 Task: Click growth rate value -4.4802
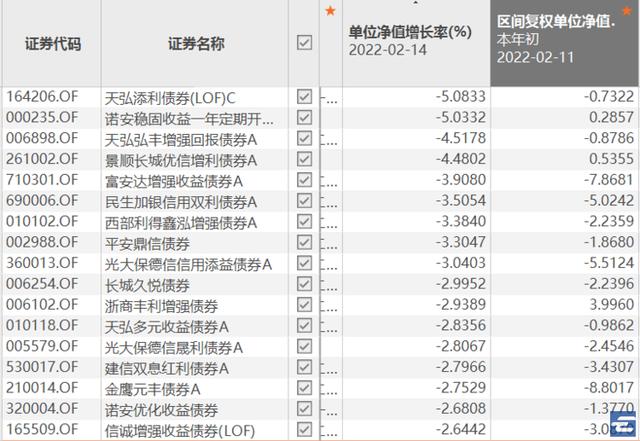tap(461, 159)
